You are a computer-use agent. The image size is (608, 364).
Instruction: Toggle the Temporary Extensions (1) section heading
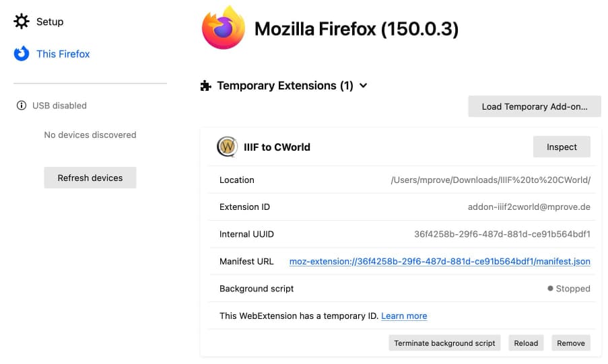click(285, 85)
